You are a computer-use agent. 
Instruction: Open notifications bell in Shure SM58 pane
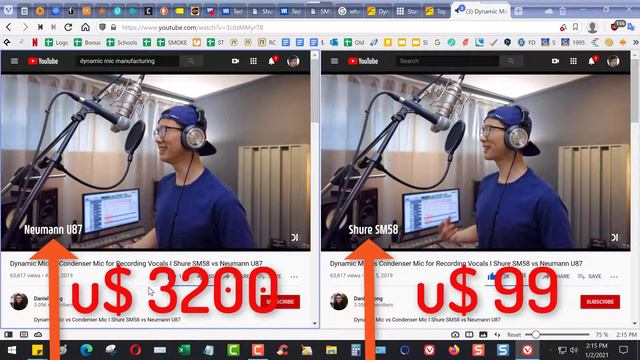pyautogui.click(x=592, y=61)
